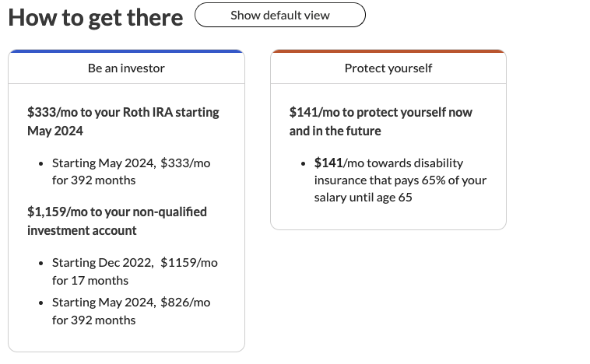Click the bullet dot before Starting Dec 2022

pos(40,263)
